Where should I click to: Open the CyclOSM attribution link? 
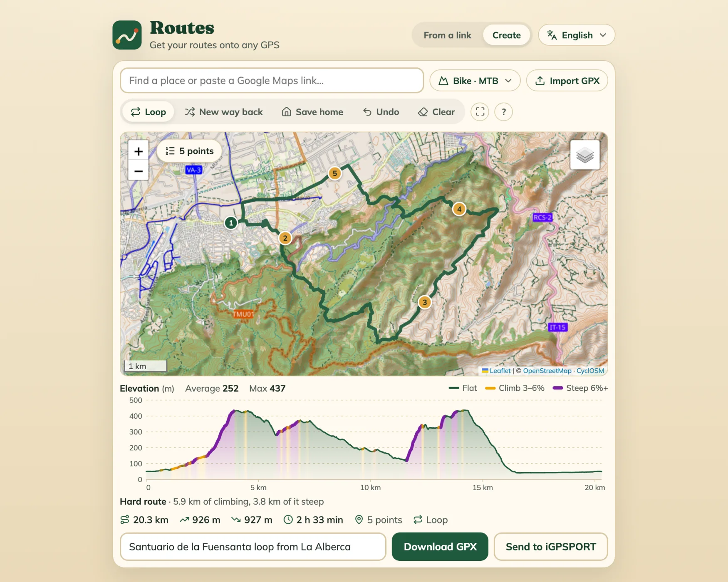(590, 371)
